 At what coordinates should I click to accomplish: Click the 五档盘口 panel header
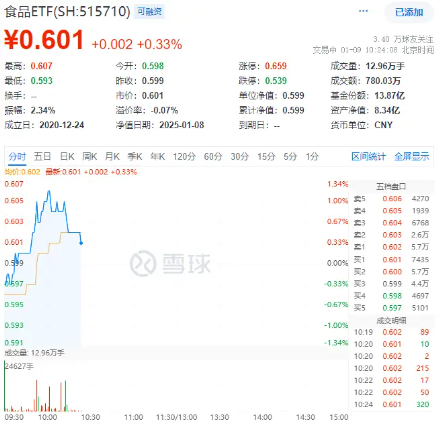click(391, 187)
